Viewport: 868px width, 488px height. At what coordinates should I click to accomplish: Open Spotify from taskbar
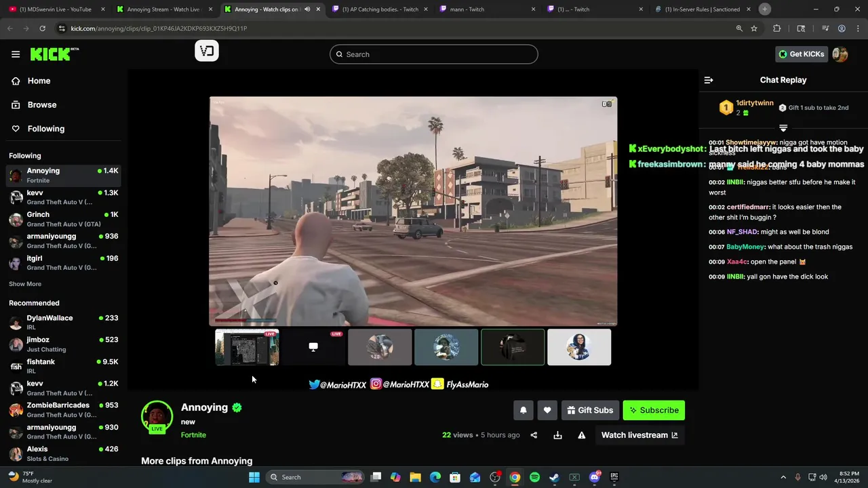[x=534, y=477]
